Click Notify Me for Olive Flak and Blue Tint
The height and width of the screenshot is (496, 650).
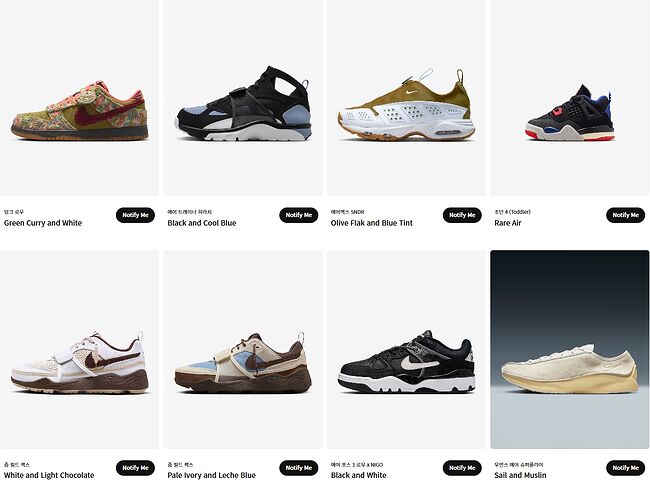[x=462, y=215]
